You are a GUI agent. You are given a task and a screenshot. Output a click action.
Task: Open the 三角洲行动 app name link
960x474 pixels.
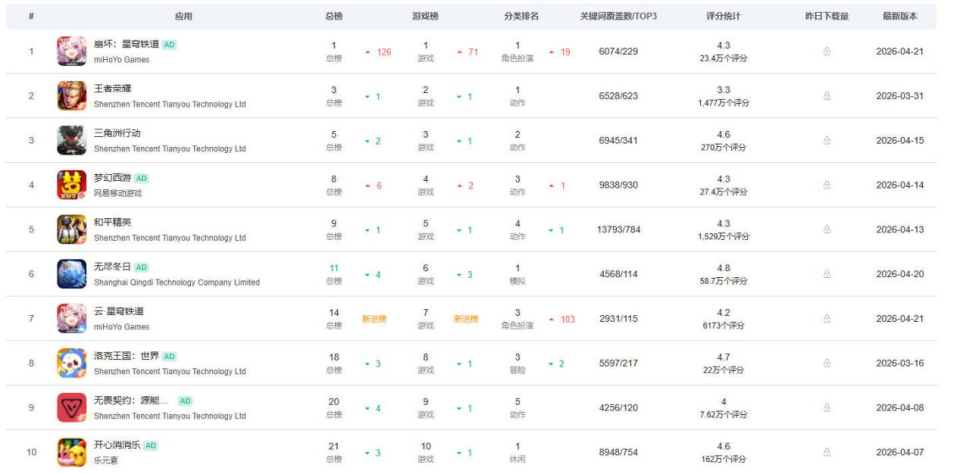[117, 134]
